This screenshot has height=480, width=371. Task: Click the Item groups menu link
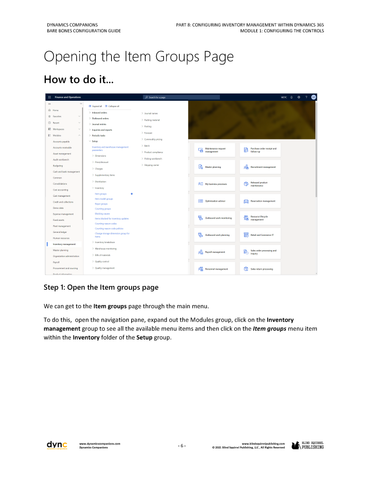101,194
